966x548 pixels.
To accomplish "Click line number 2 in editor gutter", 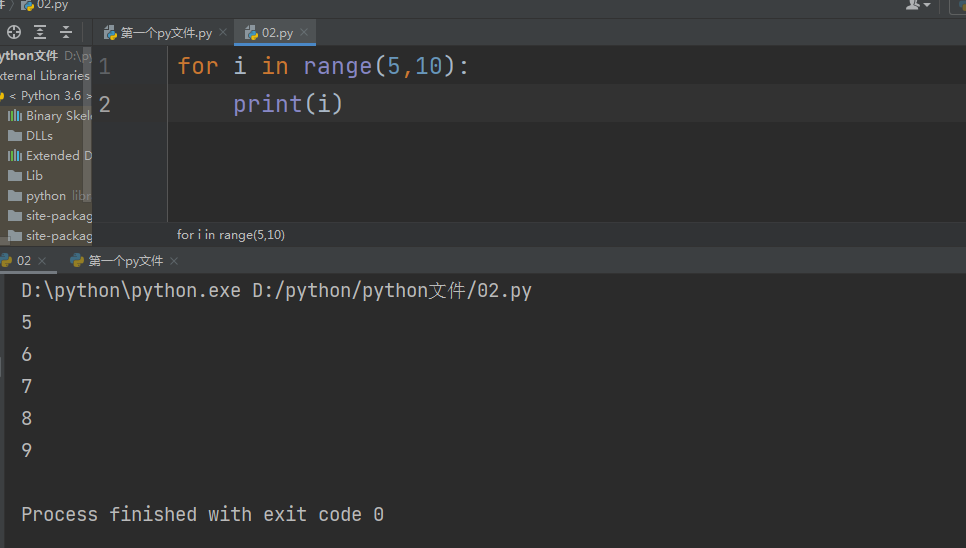I will point(106,104).
